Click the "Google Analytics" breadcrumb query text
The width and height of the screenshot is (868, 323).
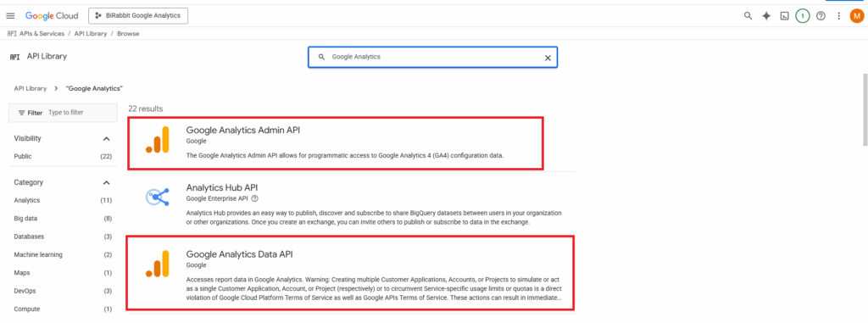94,88
